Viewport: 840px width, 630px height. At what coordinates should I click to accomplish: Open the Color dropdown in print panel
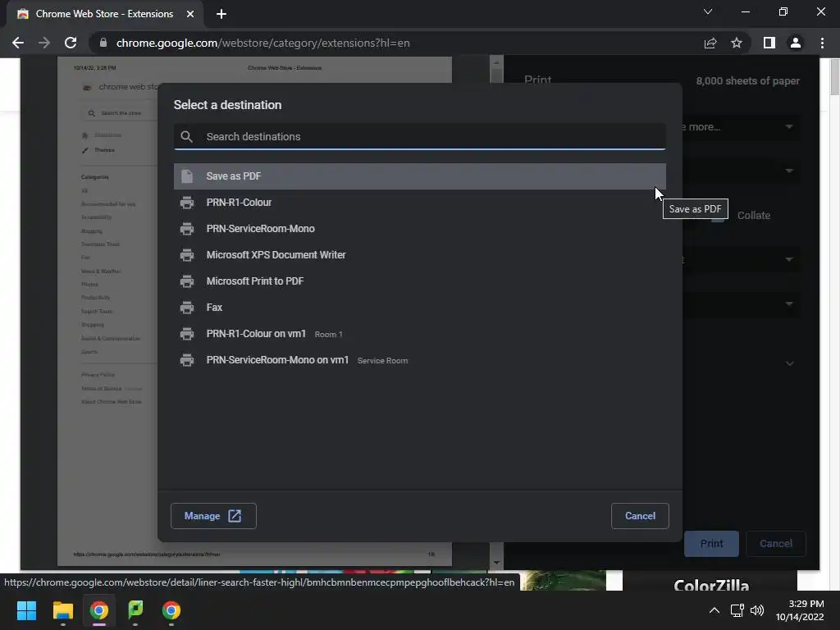[742, 304]
